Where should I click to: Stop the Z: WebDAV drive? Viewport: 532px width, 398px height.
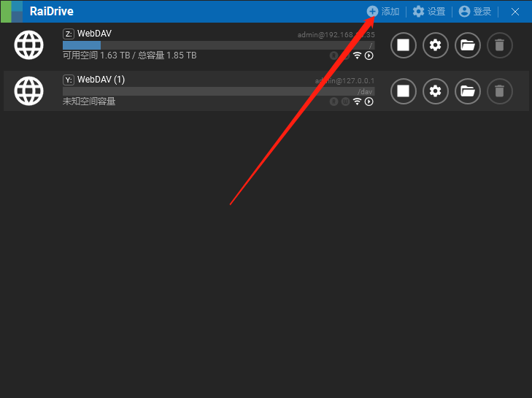click(403, 45)
